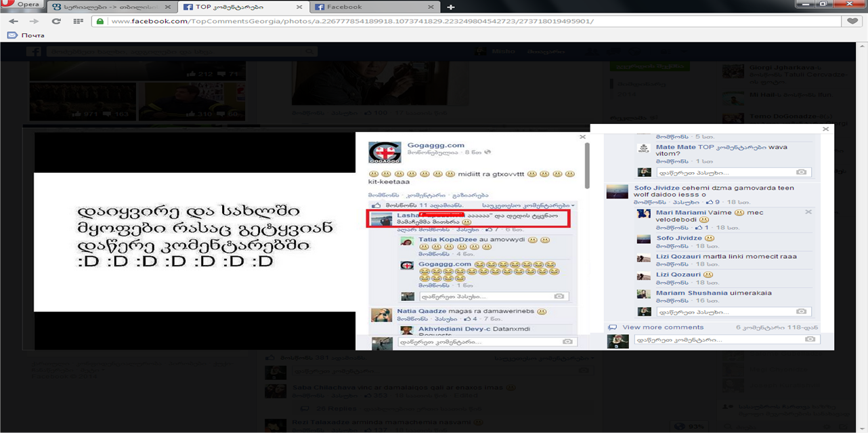The width and height of the screenshot is (868, 433).
Task: Switch to the სერიალები browser tab
Action: 114,7
